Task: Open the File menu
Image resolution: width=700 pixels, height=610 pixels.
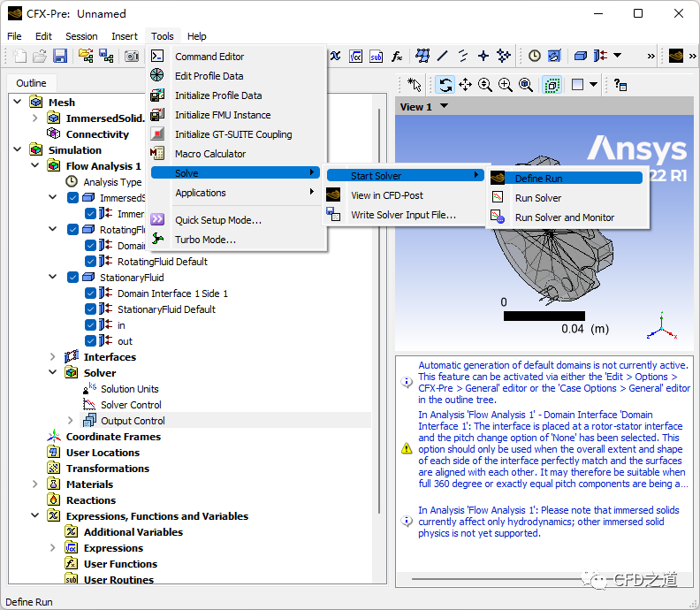Action: pyautogui.click(x=14, y=36)
